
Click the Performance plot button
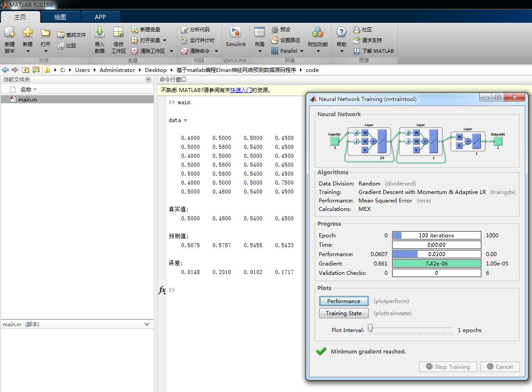(343, 301)
